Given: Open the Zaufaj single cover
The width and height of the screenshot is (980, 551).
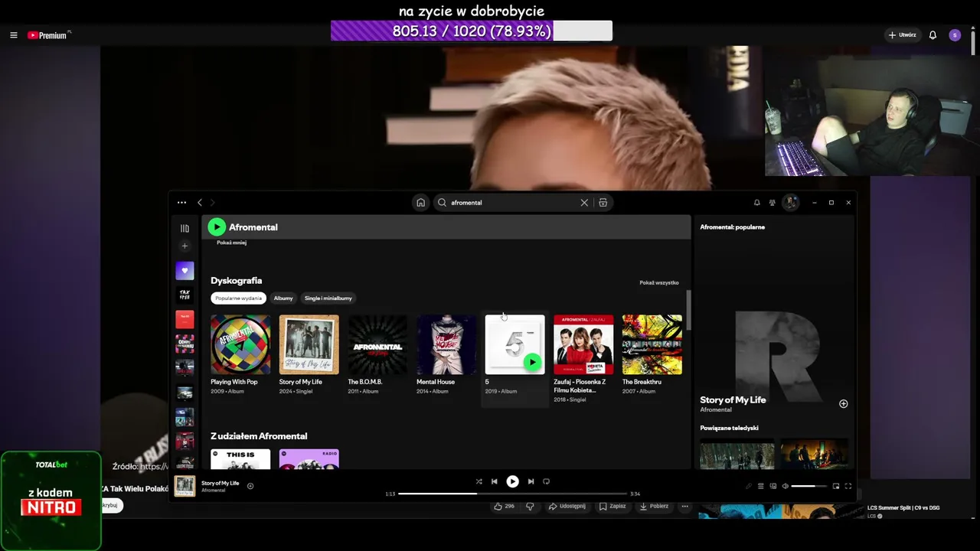Looking at the screenshot, I should click(583, 344).
